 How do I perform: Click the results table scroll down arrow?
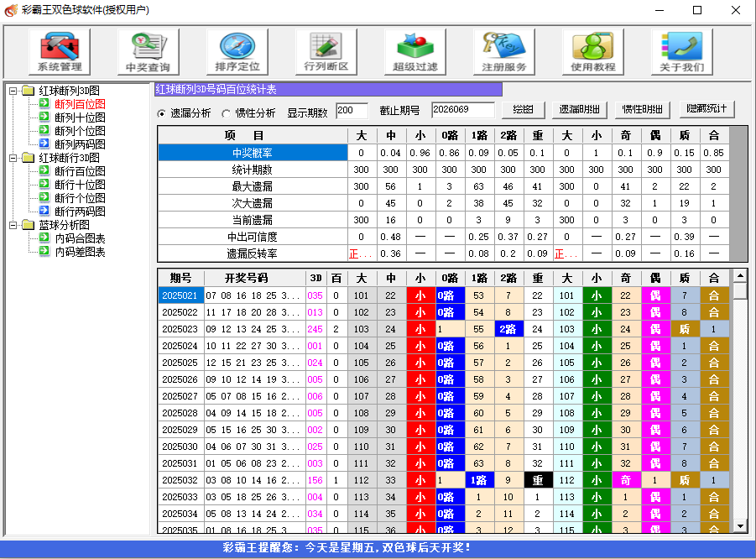click(x=741, y=526)
